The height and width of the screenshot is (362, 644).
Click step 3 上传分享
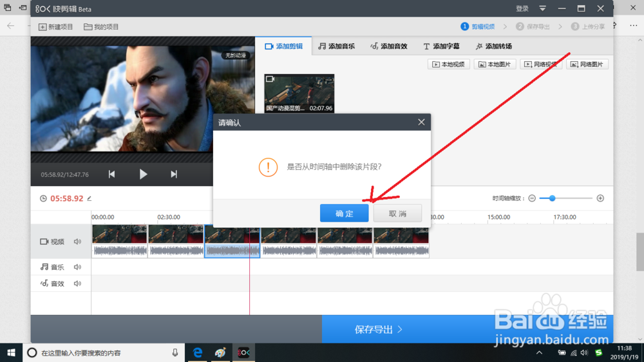pos(588,26)
